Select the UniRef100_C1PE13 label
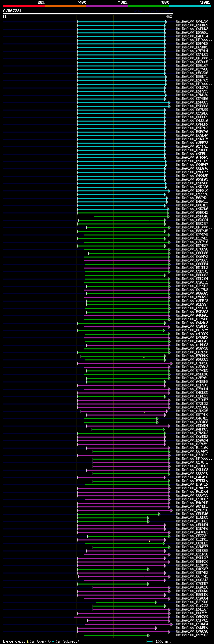This screenshot has width=214, height=644. [x=192, y=396]
